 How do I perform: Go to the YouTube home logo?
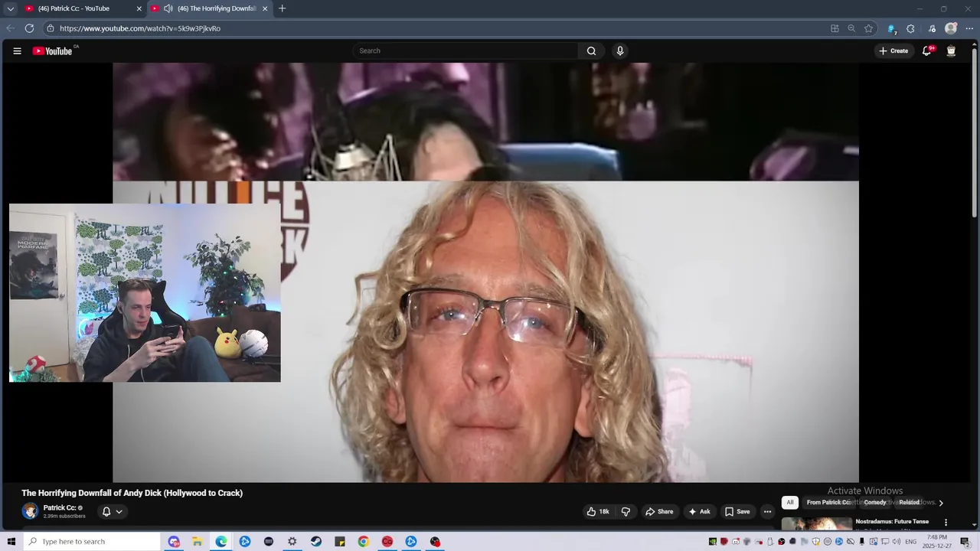(53, 51)
